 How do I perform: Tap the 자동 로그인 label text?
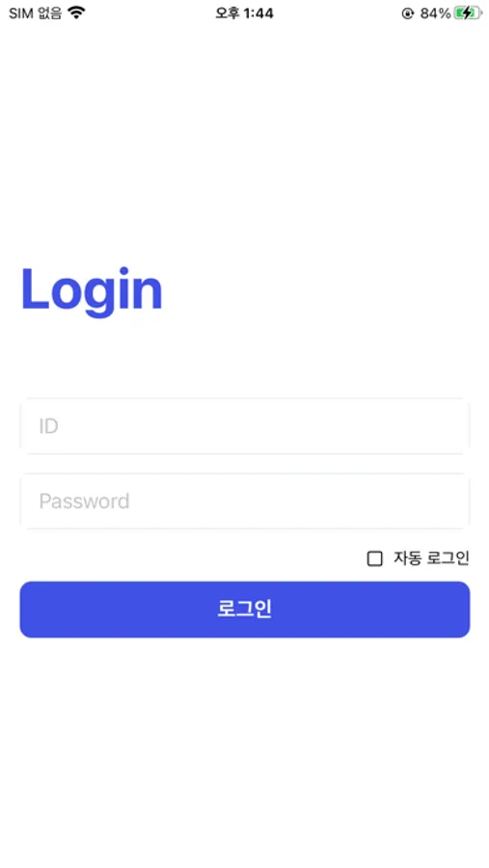coord(431,558)
